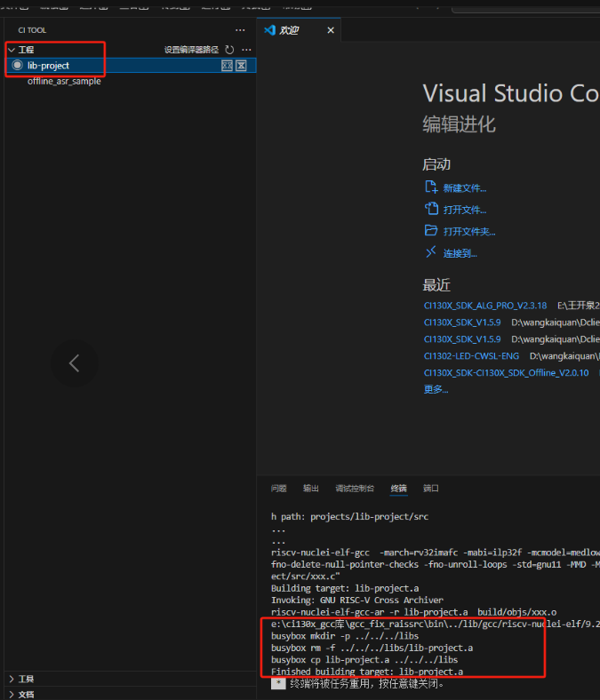The width and height of the screenshot is (600, 700).
Task: Click the clean icon on lib-project row
Action: coord(241,66)
